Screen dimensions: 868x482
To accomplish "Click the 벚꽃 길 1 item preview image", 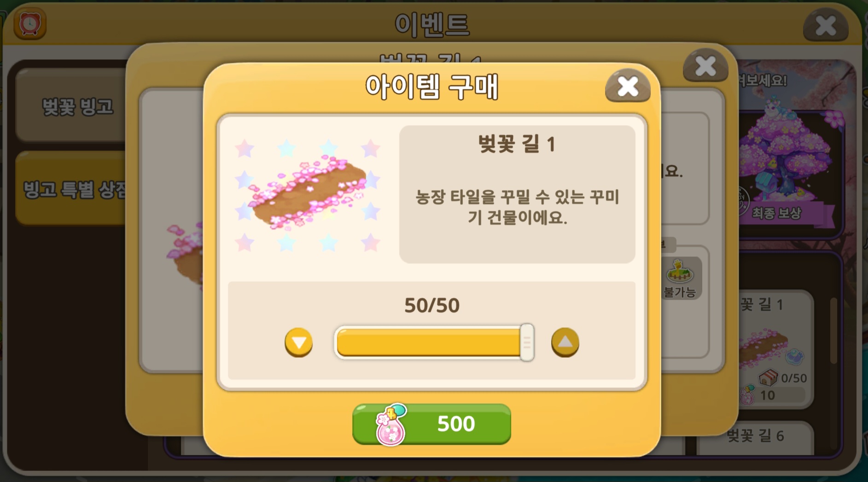I will [308, 194].
